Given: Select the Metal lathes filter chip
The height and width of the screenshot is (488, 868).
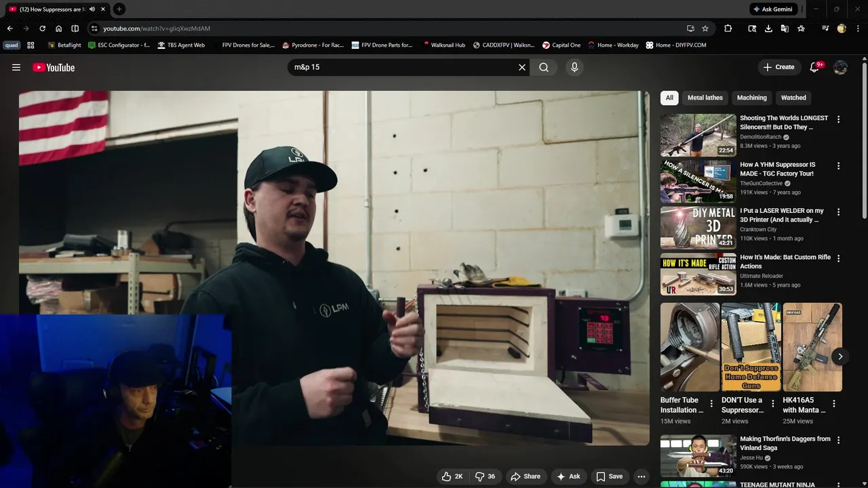Looking at the screenshot, I should click(705, 98).
